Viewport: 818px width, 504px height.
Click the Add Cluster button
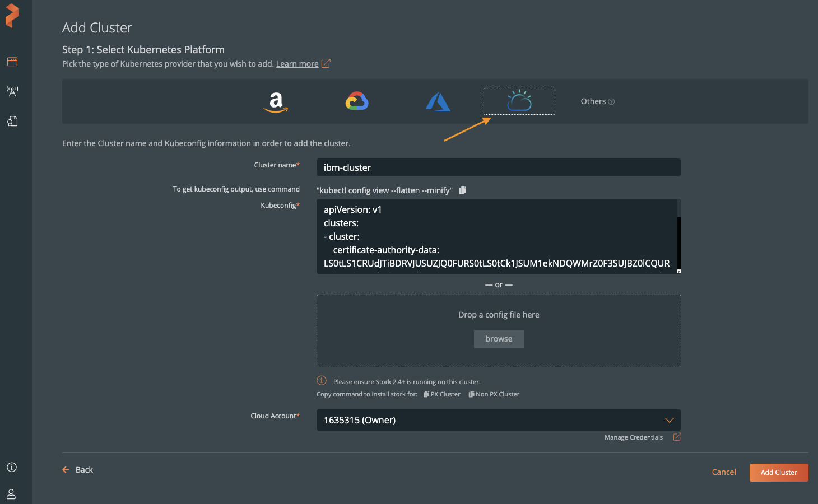point(778,473)
